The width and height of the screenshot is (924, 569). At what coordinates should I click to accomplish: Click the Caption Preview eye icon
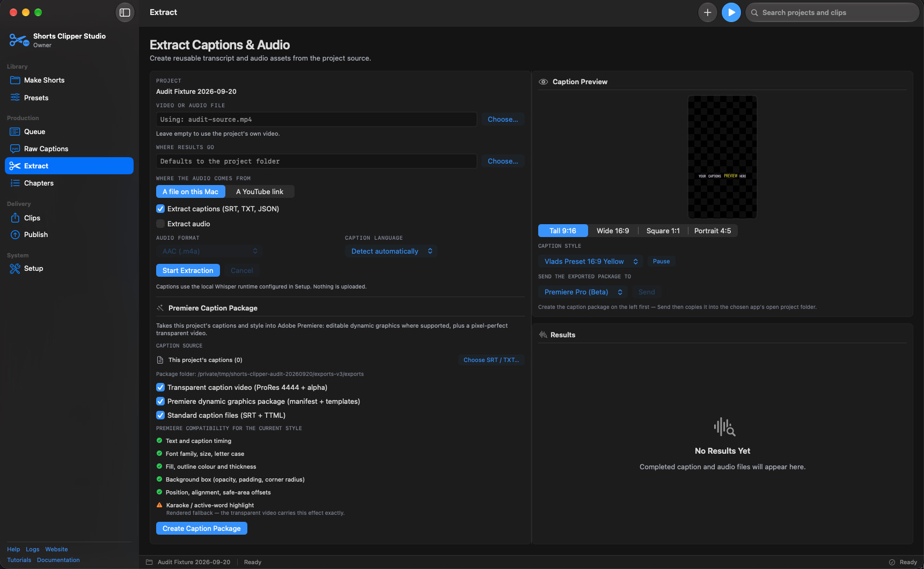click(x=544, y=82)
